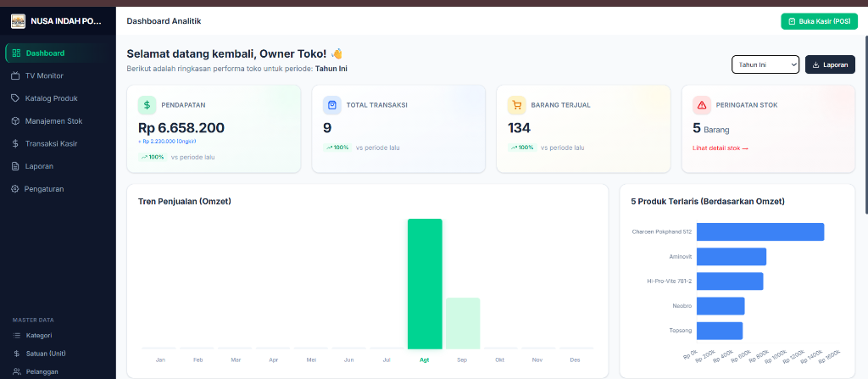Click the Manajemen Stok box icon

click(x=15, y=120)
